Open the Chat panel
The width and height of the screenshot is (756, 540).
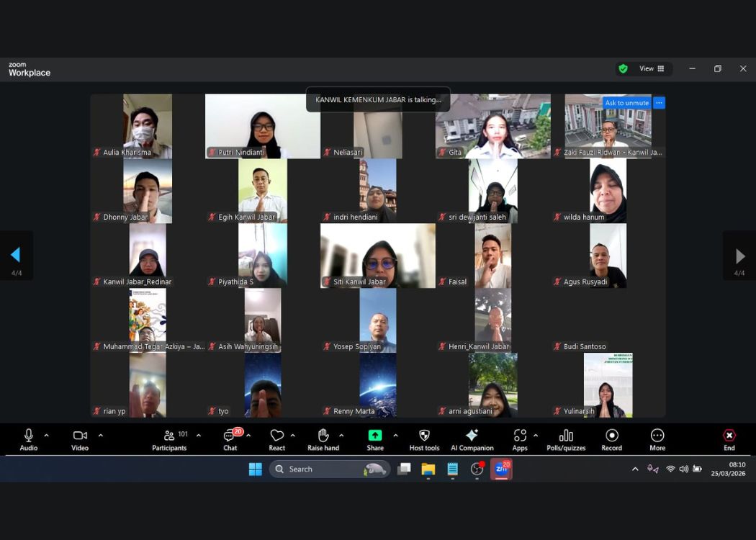pyautogui.click(x=230, y=436)
